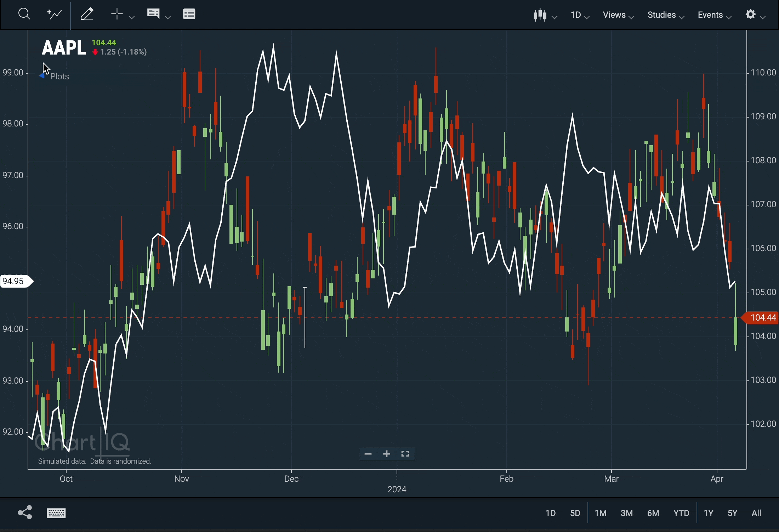The height and width of the screenshot is (532, 779).
Task: Set range to YTD
Action: [681, 513]
